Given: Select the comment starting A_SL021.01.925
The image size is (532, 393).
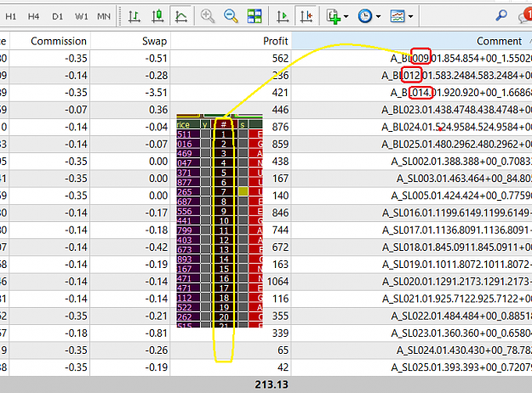Looking at the screenshot, I should pyautogui.click(x=457, y=299).
